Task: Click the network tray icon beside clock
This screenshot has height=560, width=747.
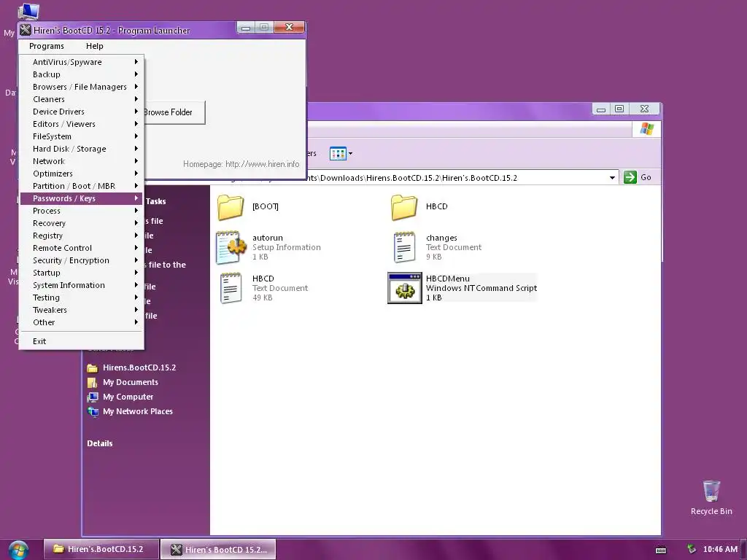Action: [x=692, y=549]
